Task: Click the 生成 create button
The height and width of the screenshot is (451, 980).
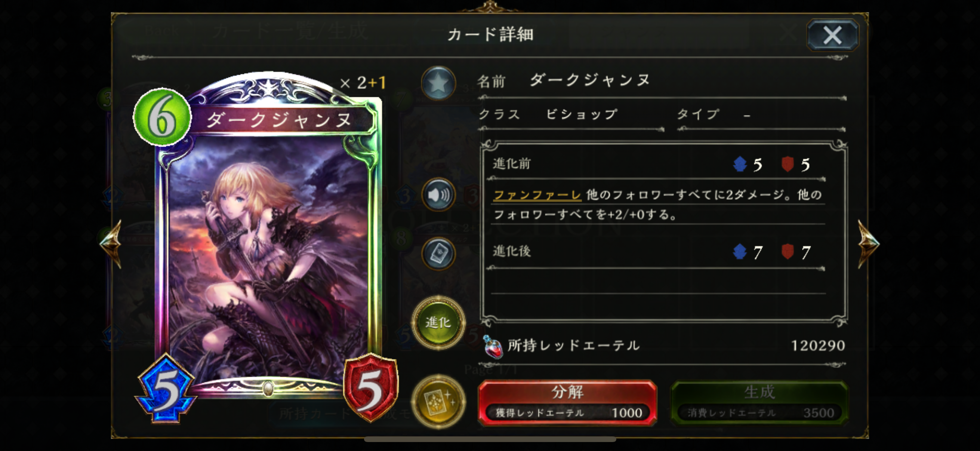Action: click(759, 403)
